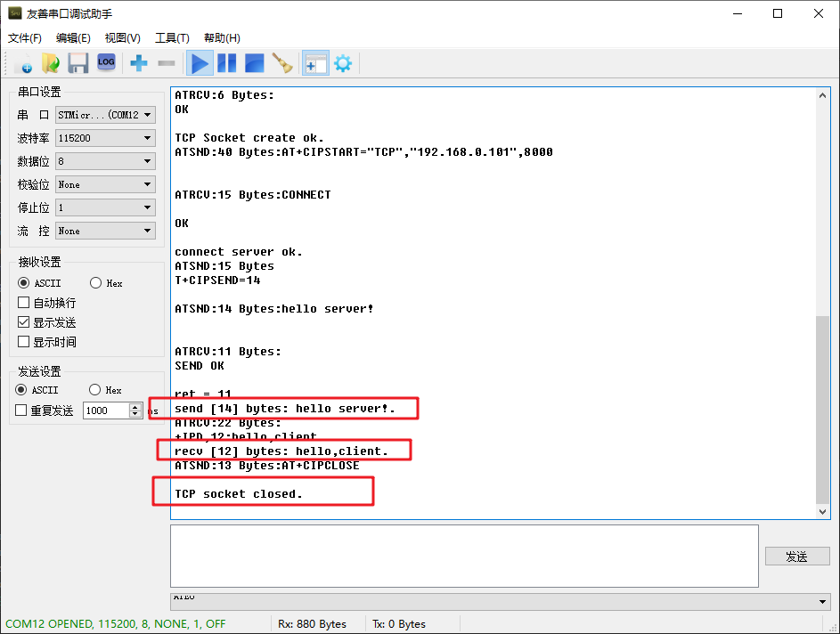
Task: Open 编辑(E) menu
Action: coord(73,38)
